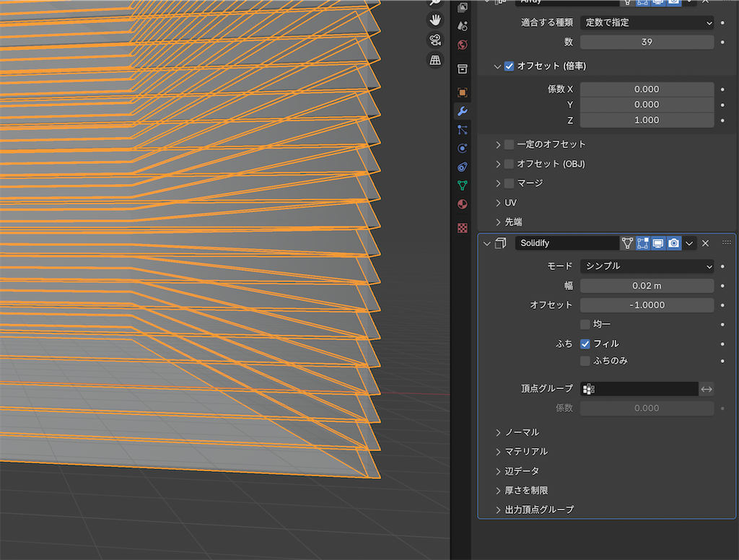The height and width of the screenshot is (560, 739).
Task: Collapse the Solidify modifier panel
Action: [x=487, y=244]
